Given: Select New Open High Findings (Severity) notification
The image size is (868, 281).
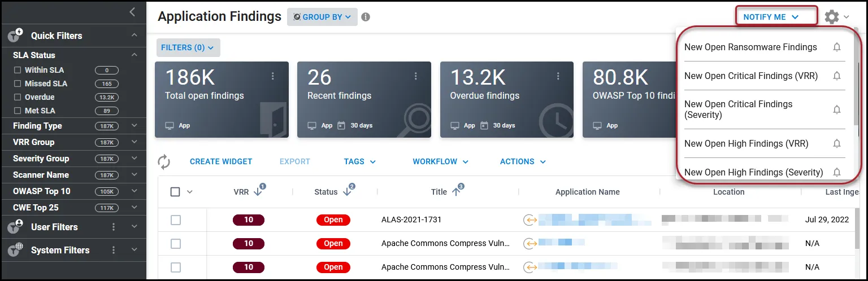Looking at the screenshot, I should pyautogui.click(x=754, y=172).
